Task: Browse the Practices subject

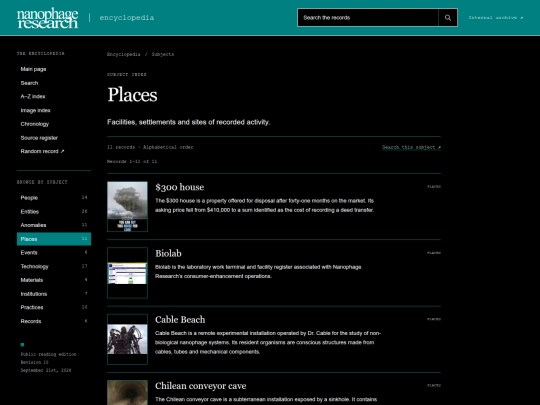Action: tap(54, 307)
